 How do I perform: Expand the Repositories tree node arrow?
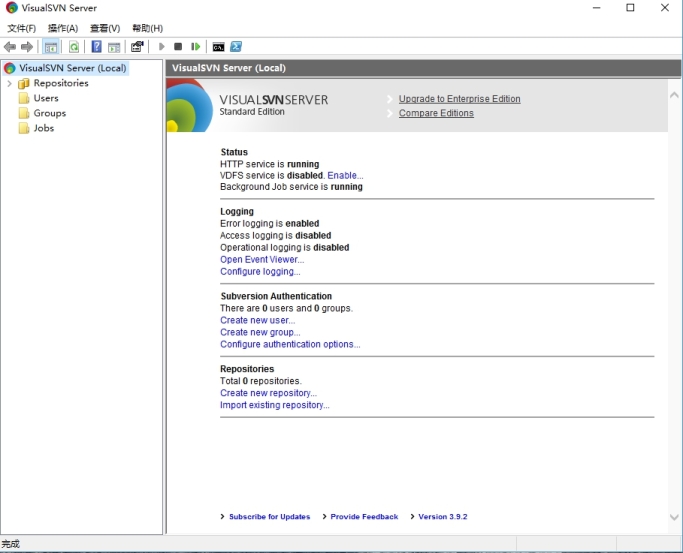click(9, 83)
